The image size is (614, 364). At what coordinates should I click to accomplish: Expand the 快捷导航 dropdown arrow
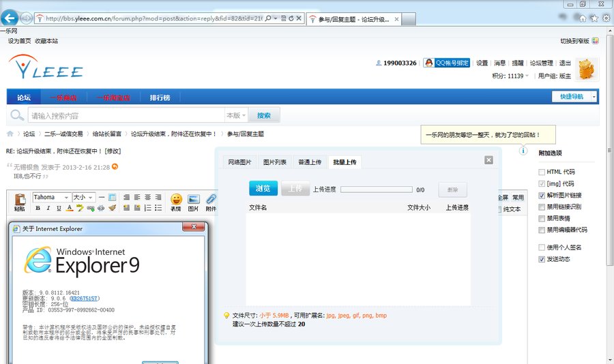point(594,97)
